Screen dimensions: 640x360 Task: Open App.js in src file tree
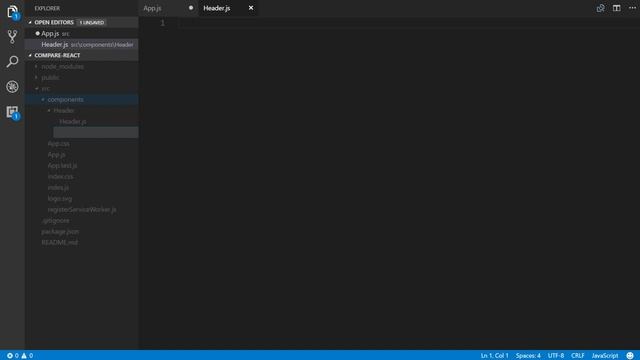82,154
